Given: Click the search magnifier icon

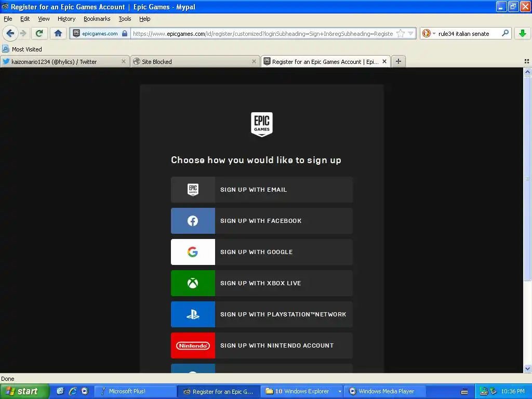Looking at the screenshot, I should pyautogui.click(x=505, y=33).
